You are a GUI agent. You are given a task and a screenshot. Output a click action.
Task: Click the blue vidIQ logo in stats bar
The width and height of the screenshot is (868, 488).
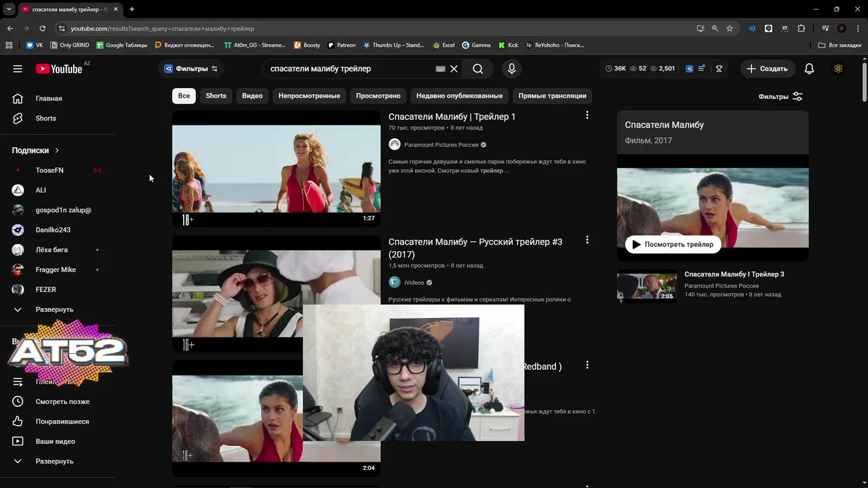689,68
